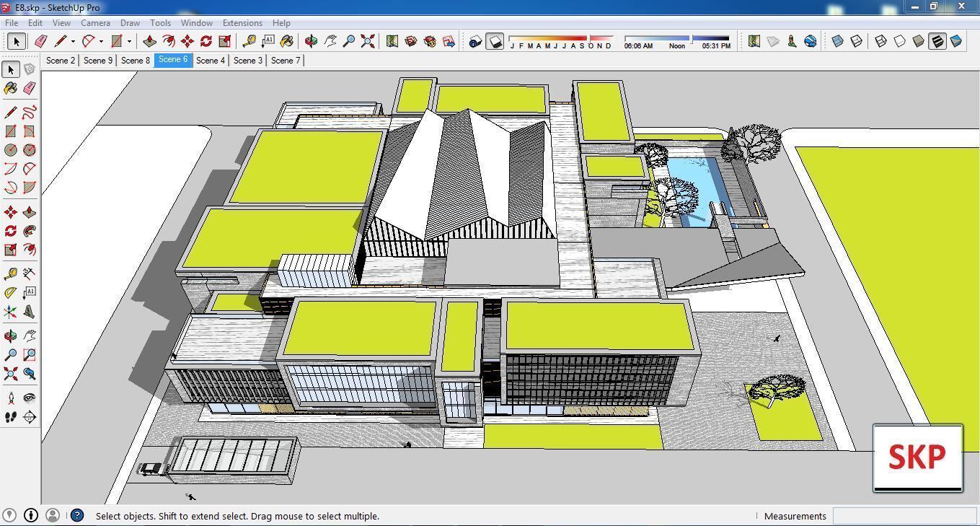Viewport: 980px width, 526px height.
Task: Choose the Section Plane tool
Action: click(30, 417)
